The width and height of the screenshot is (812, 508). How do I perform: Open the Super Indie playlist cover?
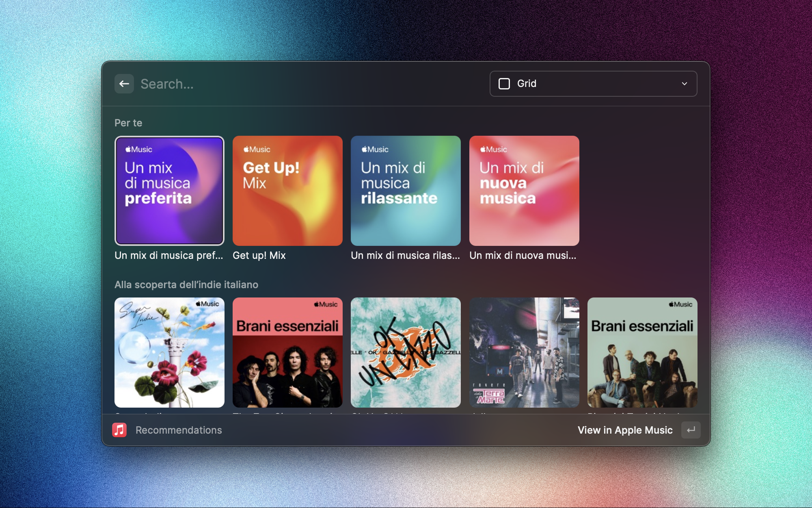click(x=169, y=352)
